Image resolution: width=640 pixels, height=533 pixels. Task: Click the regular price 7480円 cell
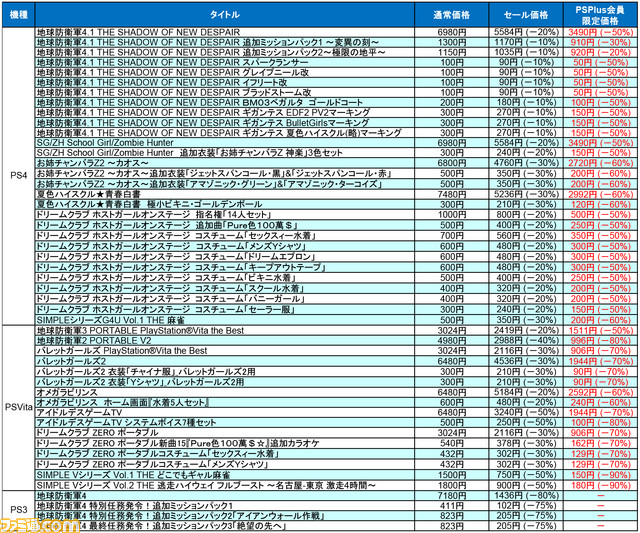[451, 194]
